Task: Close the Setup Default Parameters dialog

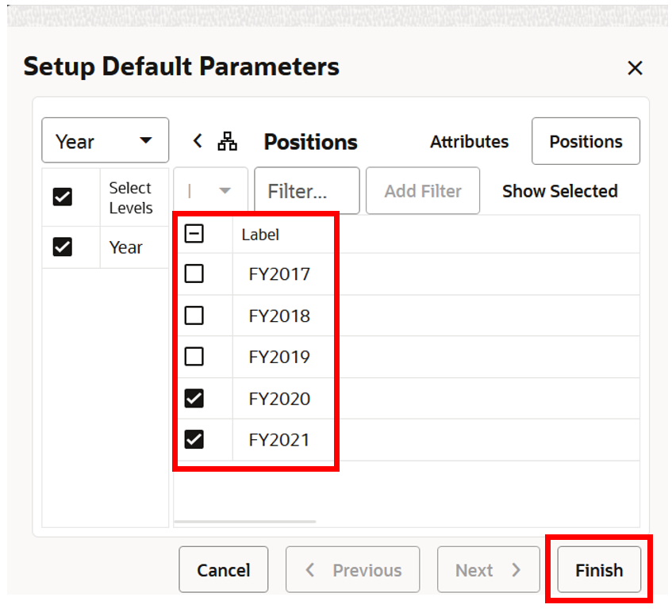Action: tap(635, 68)
